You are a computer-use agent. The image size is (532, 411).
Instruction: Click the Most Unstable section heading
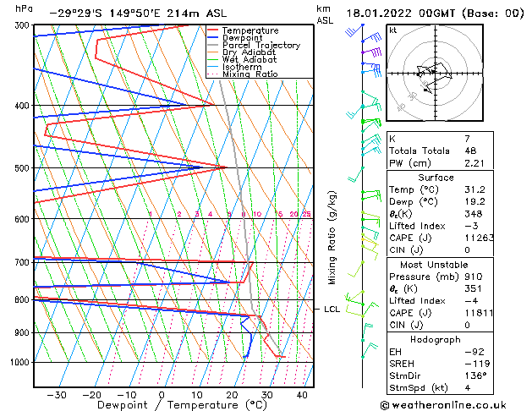tap(434, 265)
